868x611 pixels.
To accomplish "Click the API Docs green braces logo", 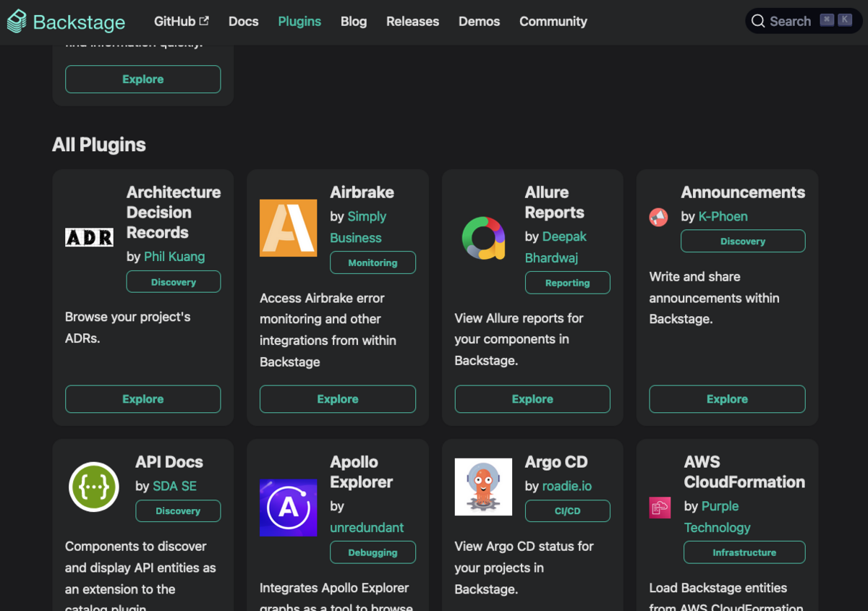I will click(94, 487).
